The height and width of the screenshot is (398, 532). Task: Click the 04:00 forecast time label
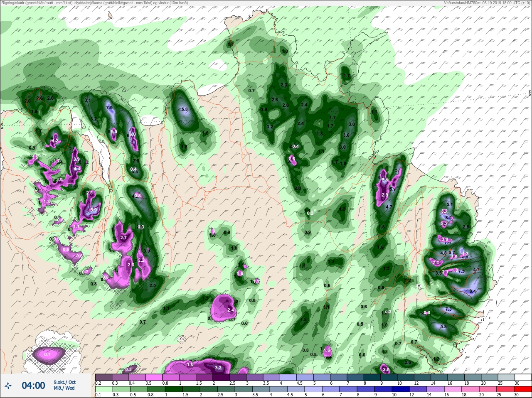tap(33, 386)
